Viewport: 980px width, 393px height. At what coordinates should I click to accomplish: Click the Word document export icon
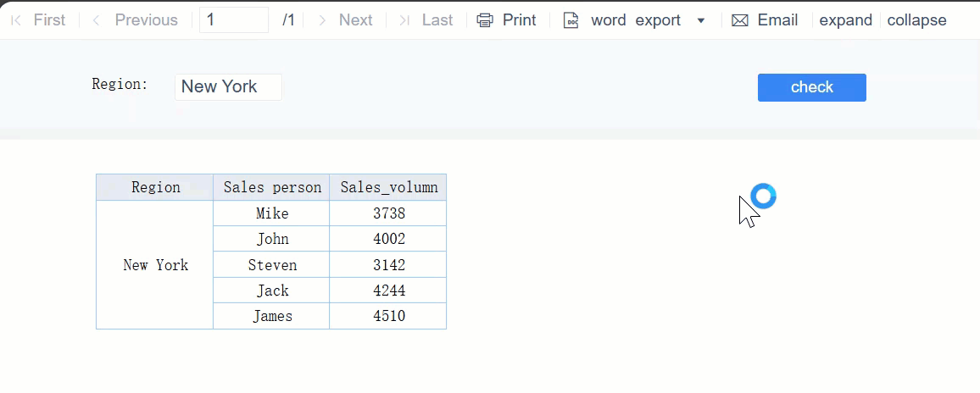click(x=571, y=20)
